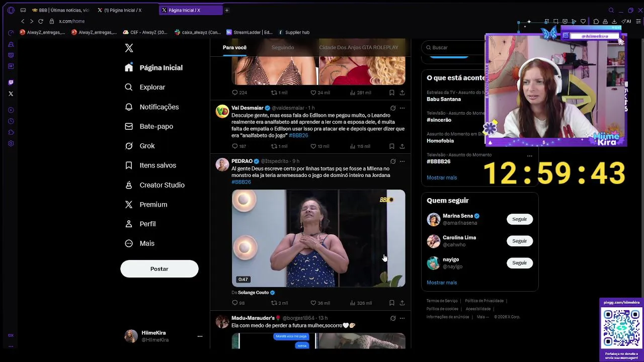
Task: Open more options on Madu-Marauder's post
Action: point(402,318)
